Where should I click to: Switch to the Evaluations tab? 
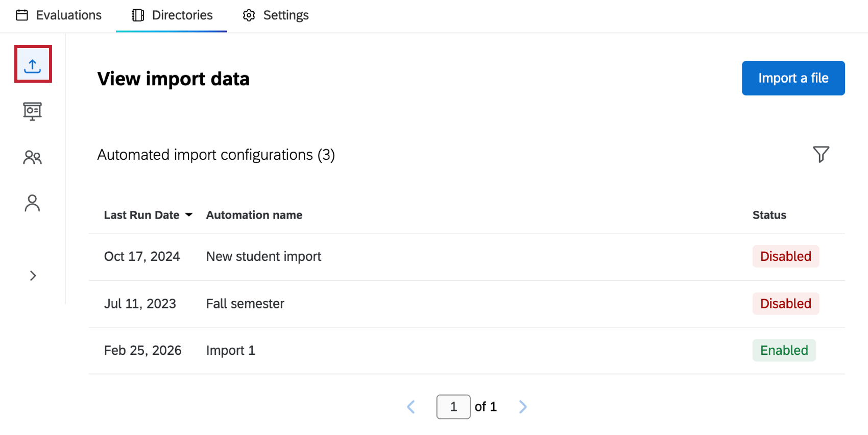(x=68, y=15)
